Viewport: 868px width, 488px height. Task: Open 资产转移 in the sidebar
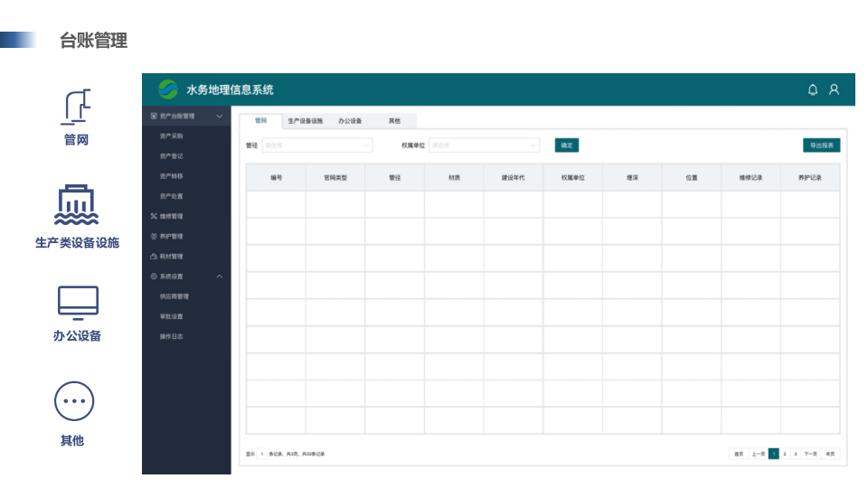[171, 176]
